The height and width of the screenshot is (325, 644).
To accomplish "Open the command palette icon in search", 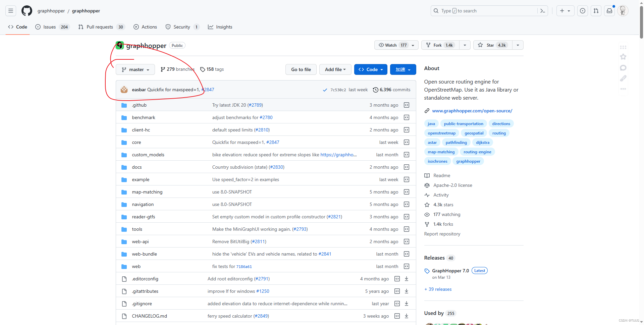I will 542,11.
